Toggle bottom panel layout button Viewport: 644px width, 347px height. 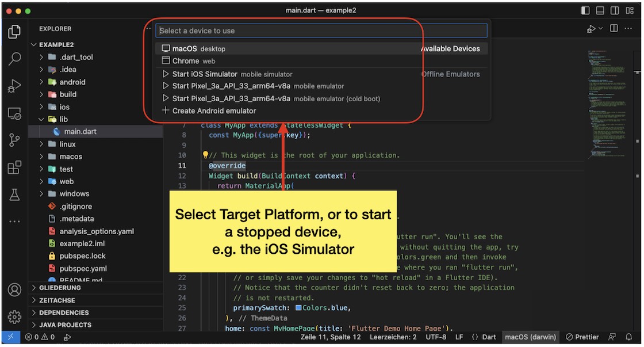[x=600, y=11]
